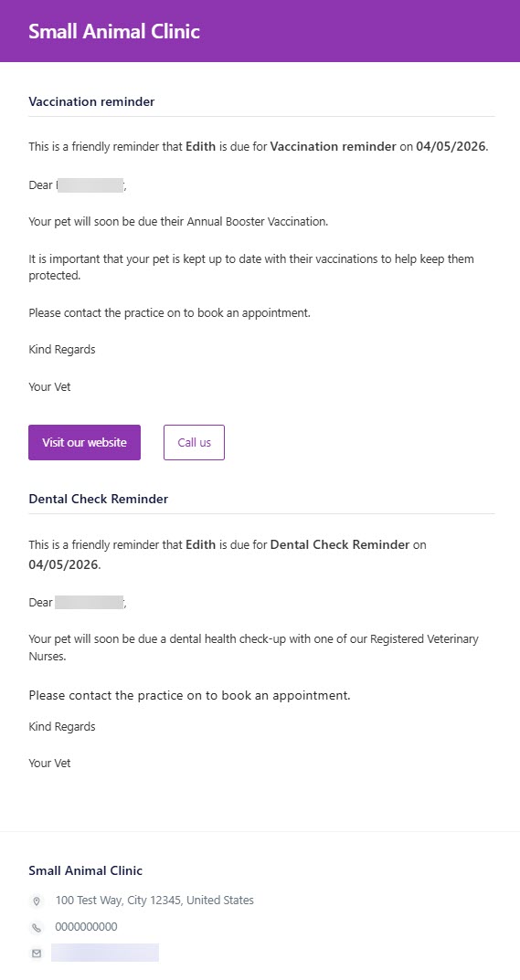
Task: Open the Visit our website button
Action: [84, 442]
